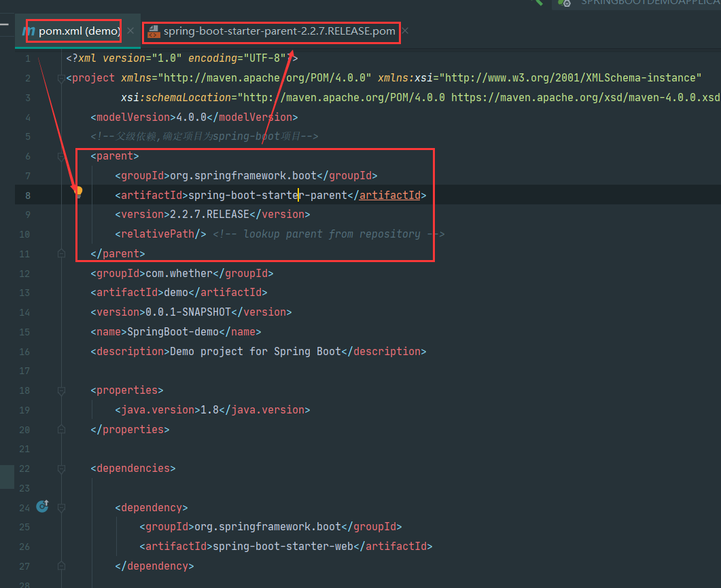Click the name value SpringBoot-demo
The width and height of the screenshot is (721, 588).
(x=173, y=331)
